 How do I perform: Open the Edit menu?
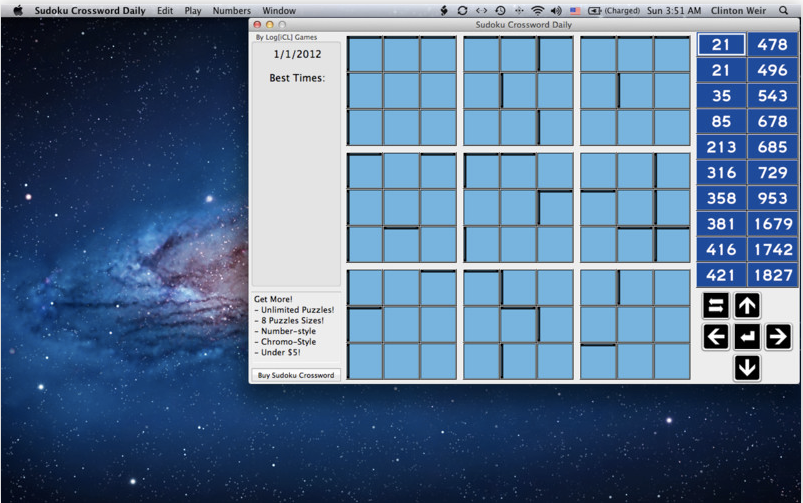[x=165, y=10]
